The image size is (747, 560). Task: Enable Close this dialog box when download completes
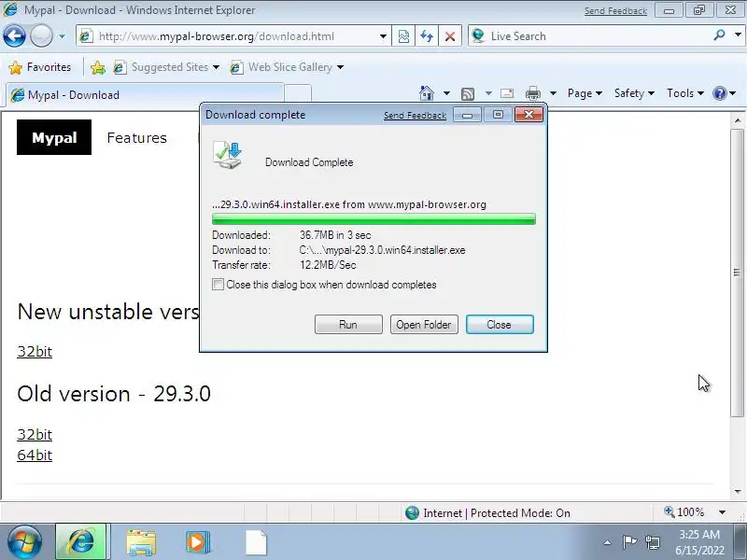tap(218, 285)
